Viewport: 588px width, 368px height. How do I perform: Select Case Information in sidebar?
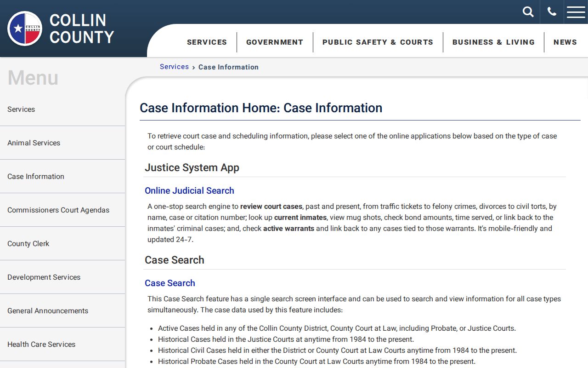click(62, 177)
